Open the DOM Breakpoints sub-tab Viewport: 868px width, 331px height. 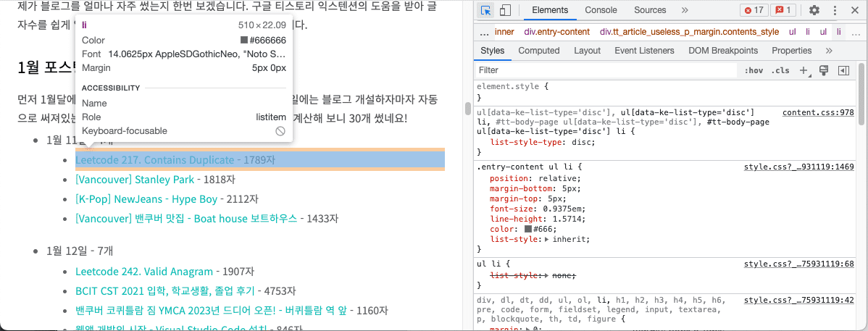[x=723, y=51]
